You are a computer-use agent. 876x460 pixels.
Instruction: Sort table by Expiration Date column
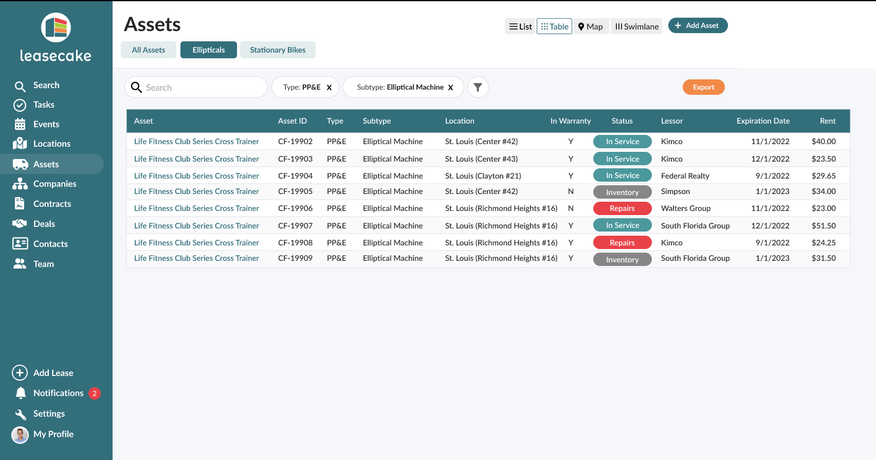[762, 121]
